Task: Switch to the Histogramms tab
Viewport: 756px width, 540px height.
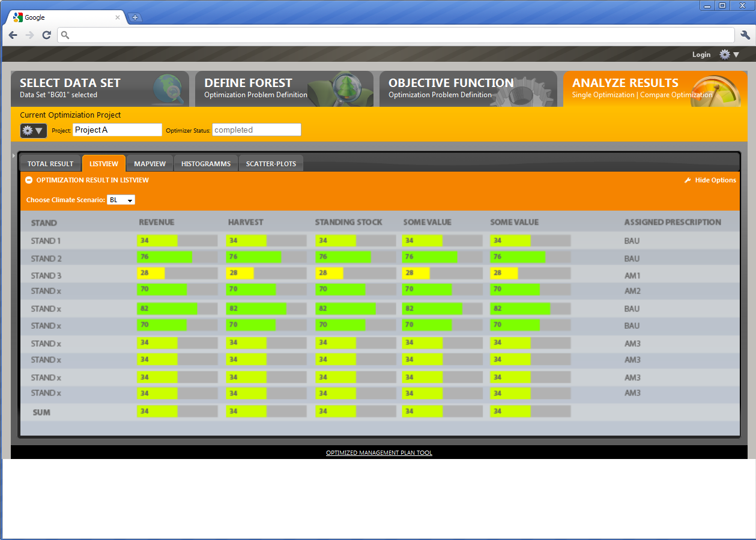Action: coord(206,163)
